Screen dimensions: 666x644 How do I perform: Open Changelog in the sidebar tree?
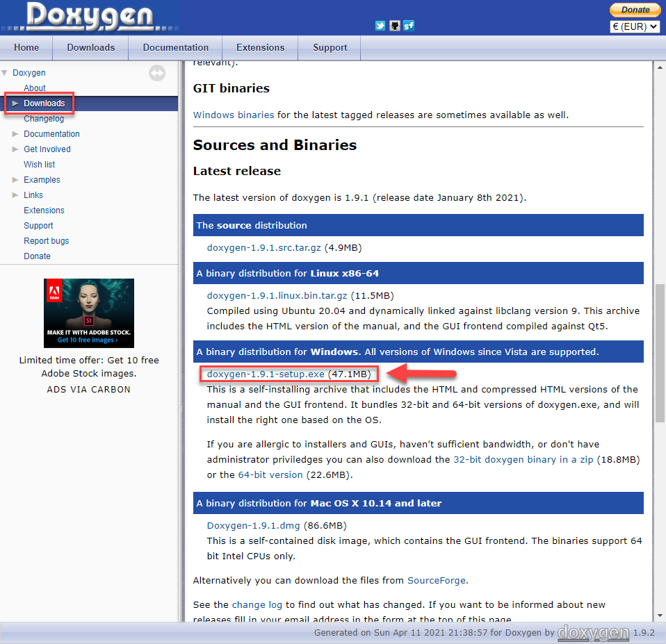click(x=44, y=119)
